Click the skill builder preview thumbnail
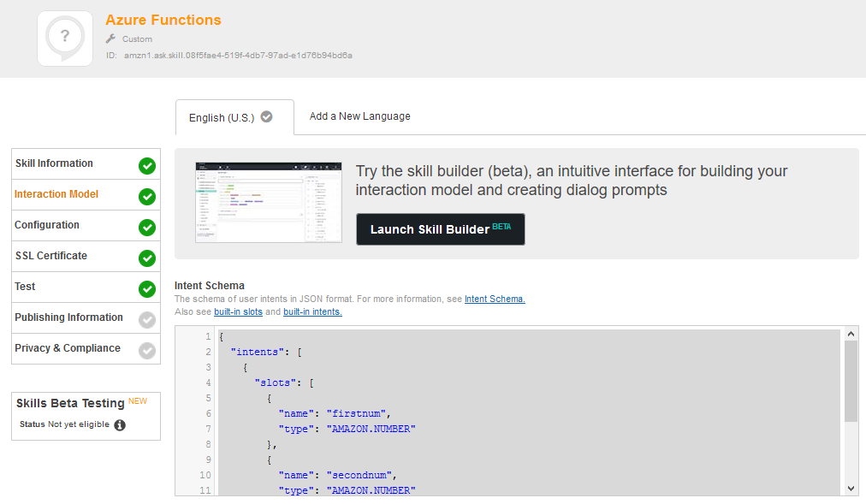The image size is (866, 504). tap(269, 203)
